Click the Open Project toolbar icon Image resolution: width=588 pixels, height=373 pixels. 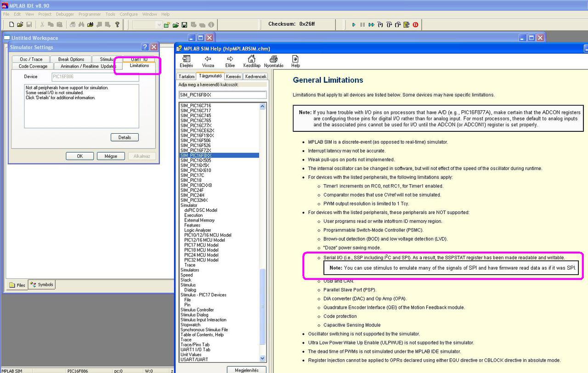[175, 24]
